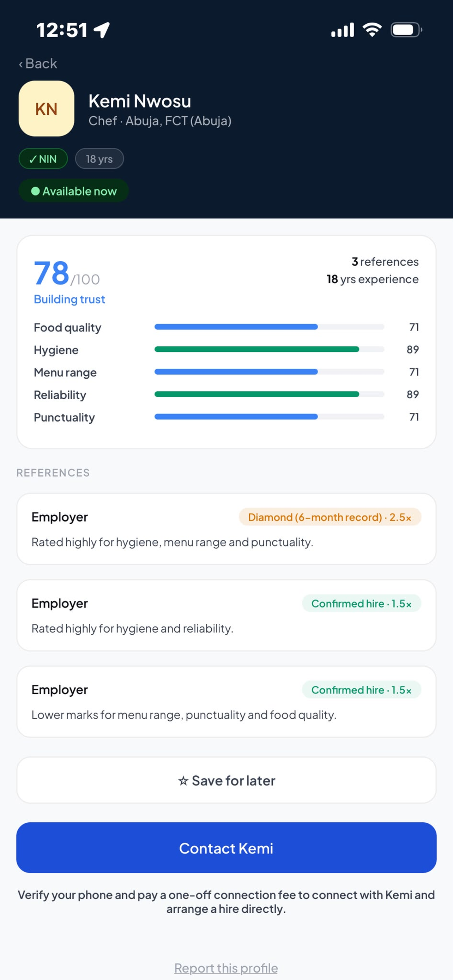Tap the Contact Kemi button
Image resolution: width=453 pixels, height=980 pixels.
[x=226, y=848]
